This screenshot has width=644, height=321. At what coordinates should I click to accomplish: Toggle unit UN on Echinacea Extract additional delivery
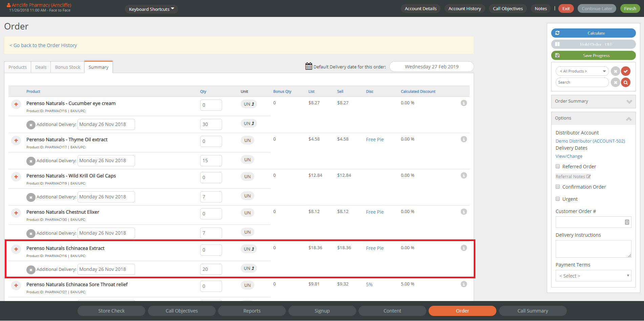coord(249,268)
